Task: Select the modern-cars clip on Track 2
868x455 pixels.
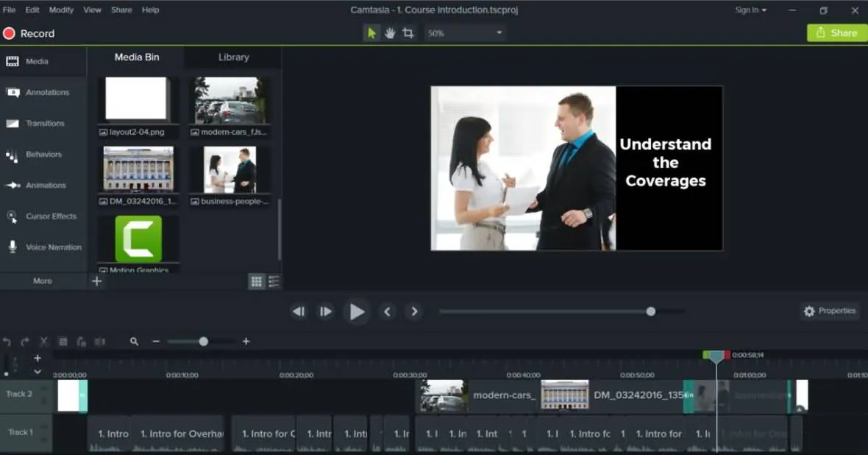Action: point(477,395)
